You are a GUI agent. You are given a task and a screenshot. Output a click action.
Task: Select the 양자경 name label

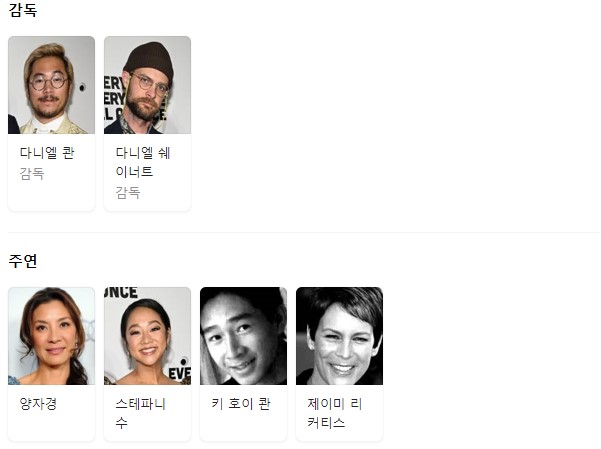[x=38, y=404]
